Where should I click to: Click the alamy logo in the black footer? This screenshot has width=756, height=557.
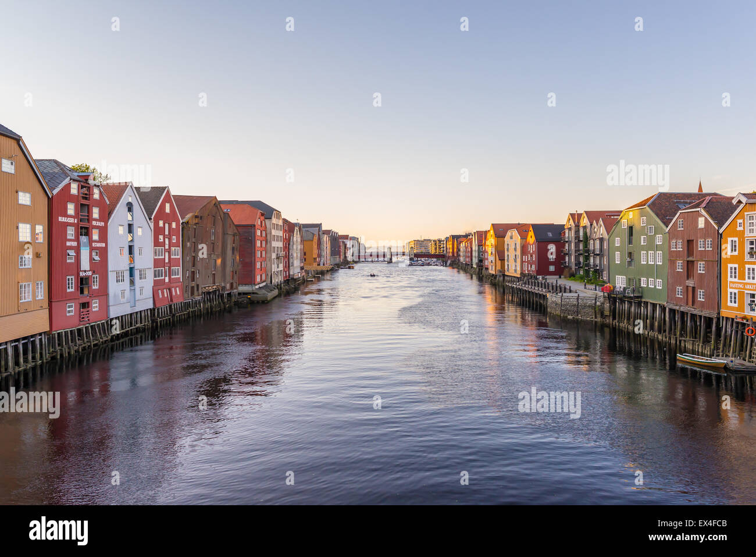[59, 531]
